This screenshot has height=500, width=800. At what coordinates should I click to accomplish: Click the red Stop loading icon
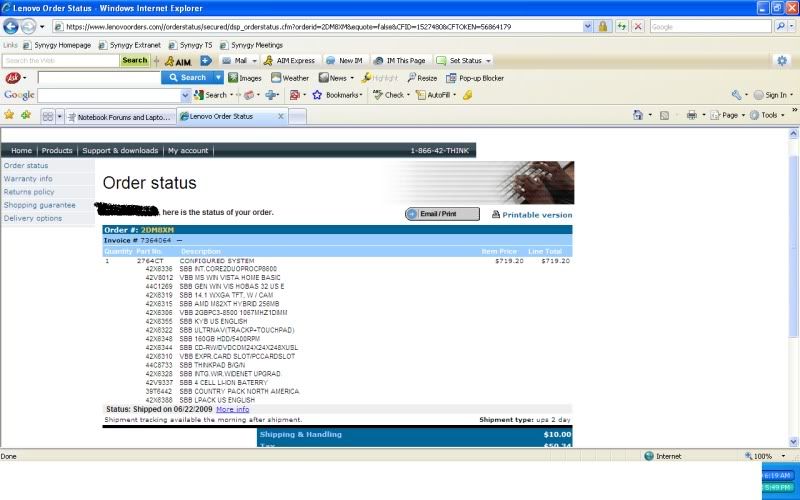click(x=638, y=27)
